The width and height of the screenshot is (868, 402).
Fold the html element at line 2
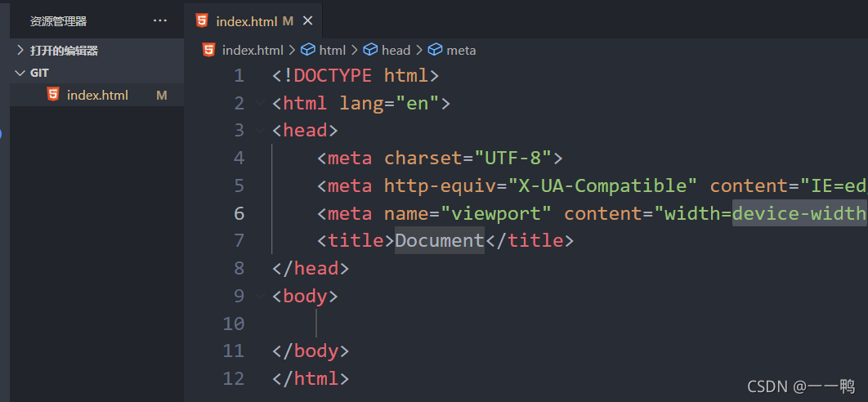[x=259, y=103]
